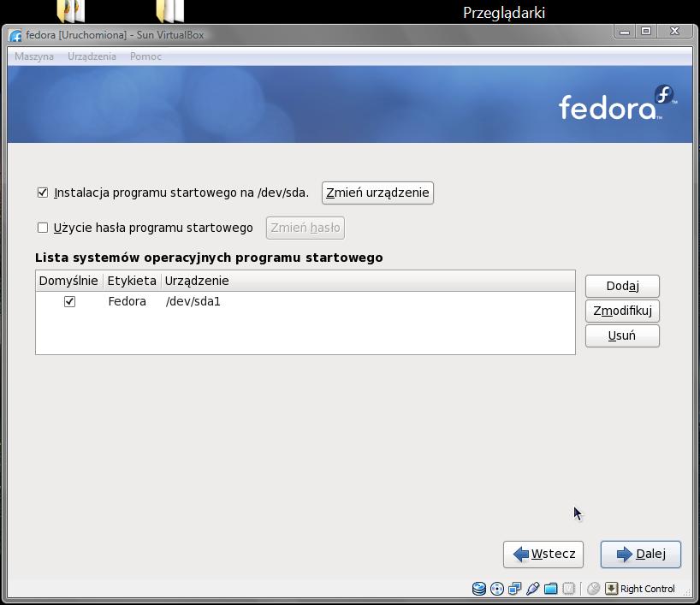Click the Dodaj button
The width and height of the screenshot is (700, 605).
[622, 286]
